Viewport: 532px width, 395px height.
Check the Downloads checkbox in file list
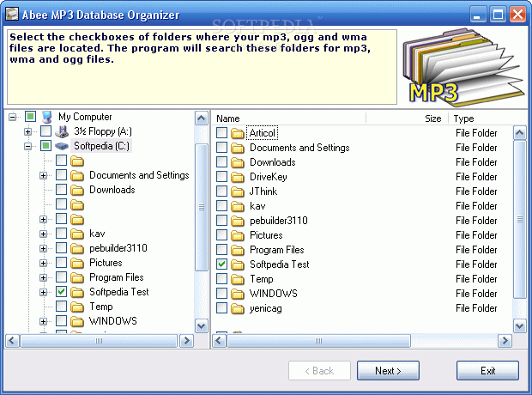coord(221,162)
